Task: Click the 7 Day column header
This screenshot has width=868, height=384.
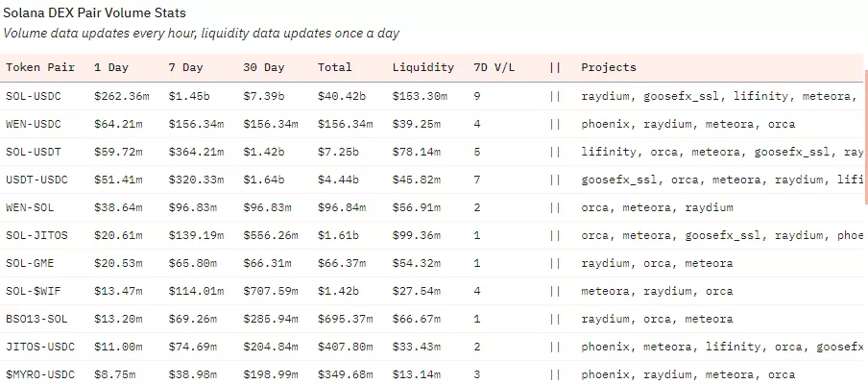Action: click(x=186, y=67)
